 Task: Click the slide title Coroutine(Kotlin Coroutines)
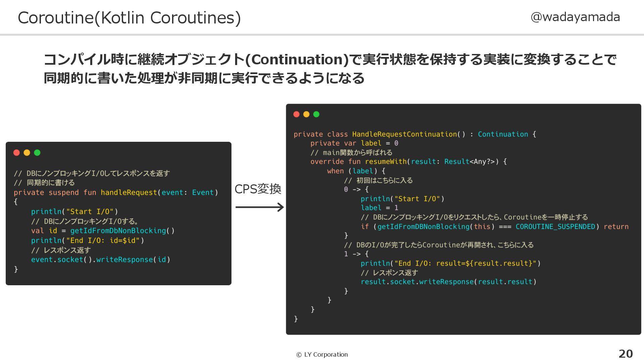(x=129, y=18)
